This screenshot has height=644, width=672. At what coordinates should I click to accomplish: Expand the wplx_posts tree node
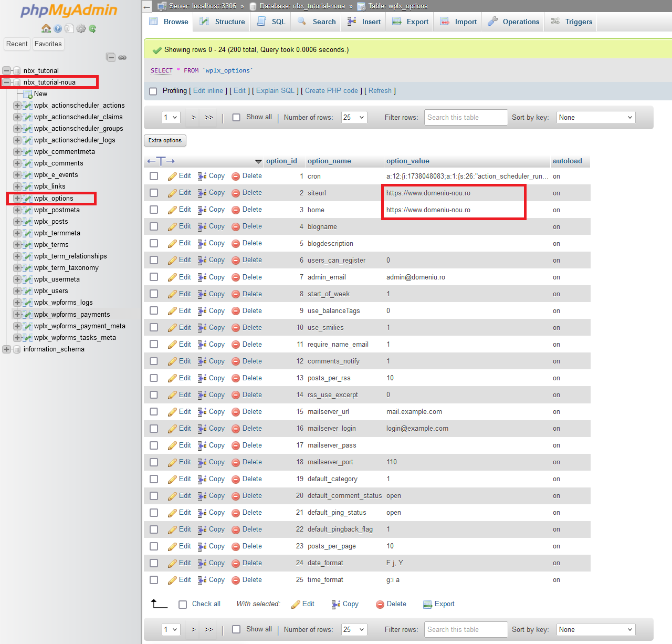click(x=17, y=222)
